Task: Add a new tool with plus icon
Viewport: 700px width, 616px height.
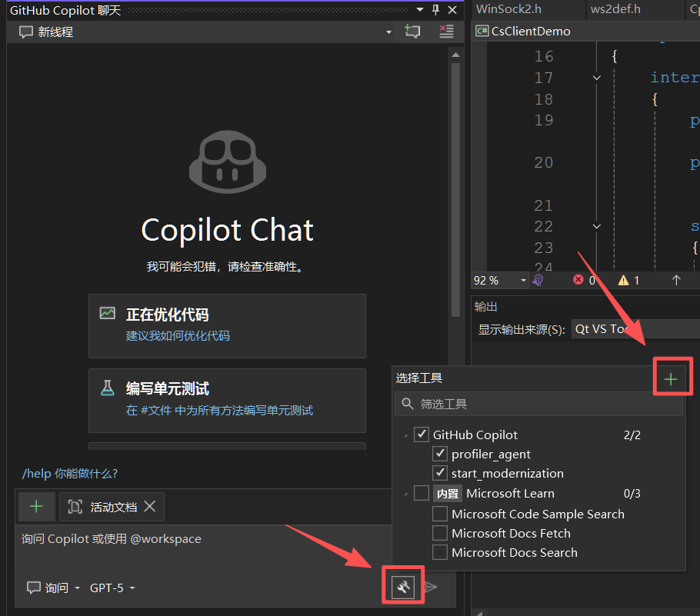Action: click(x=671, y=379)
